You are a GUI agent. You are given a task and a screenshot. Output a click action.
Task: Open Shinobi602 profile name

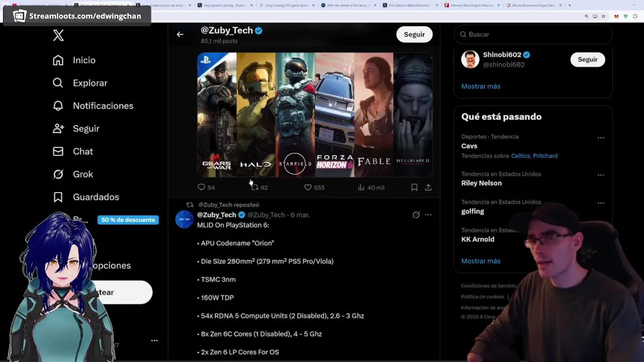click(502, 55)
